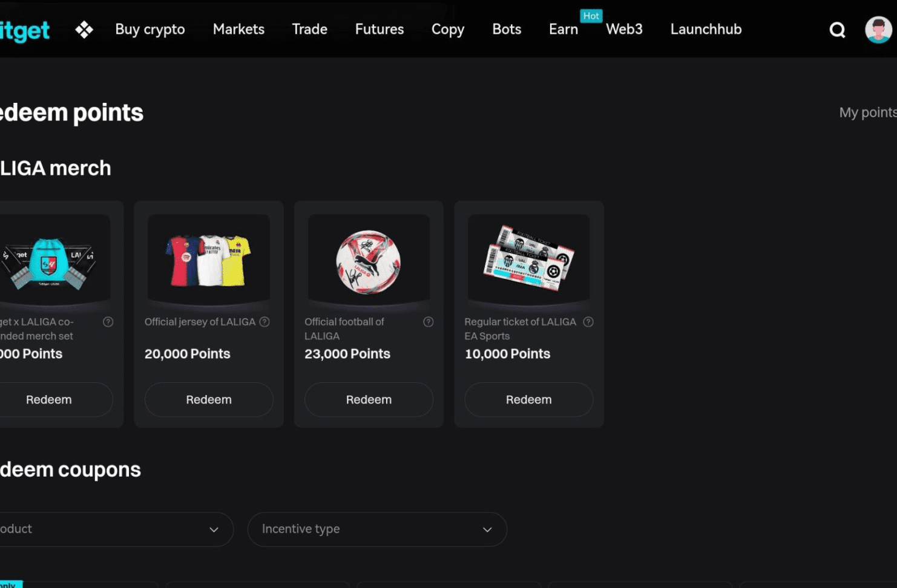Click the Bitget logo
Screen dimensions: 897x588
coord(24,30)
